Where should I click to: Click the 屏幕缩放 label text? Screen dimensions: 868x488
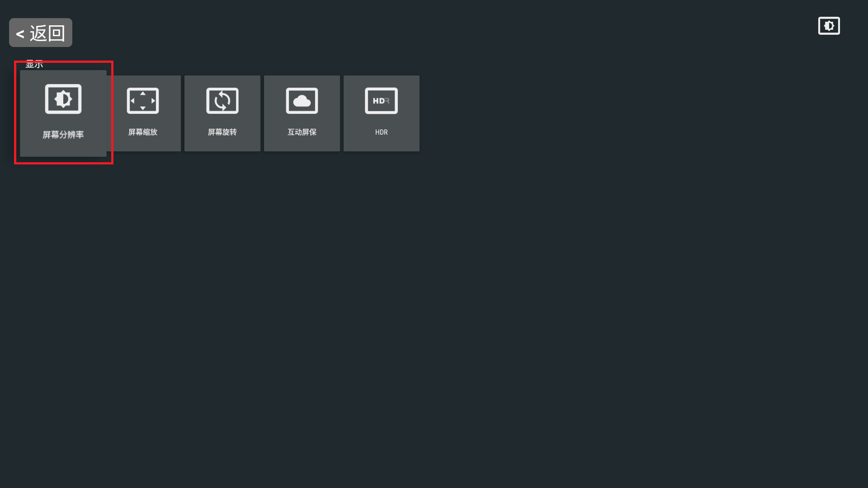tap(143, 132)
